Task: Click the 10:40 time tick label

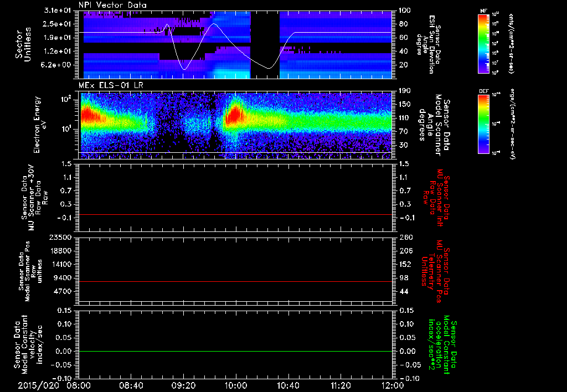Action: click(x=288, y=385)
